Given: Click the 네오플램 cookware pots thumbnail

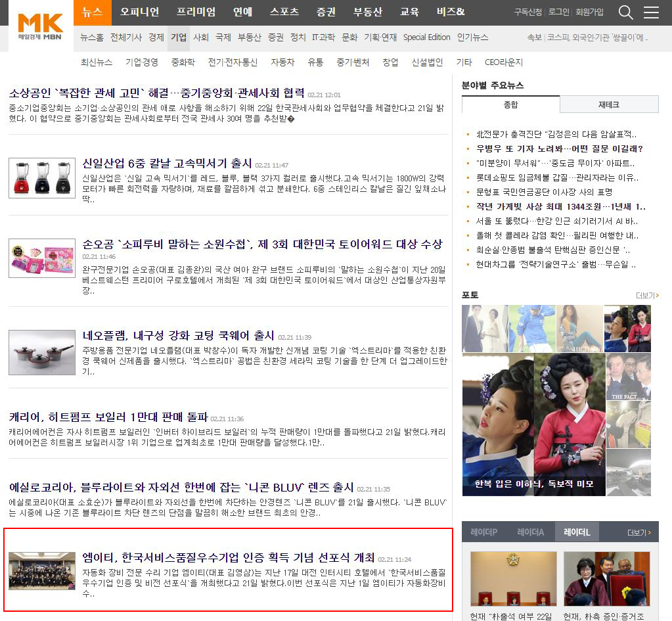Looking at the screenshot, I should 42,352.
